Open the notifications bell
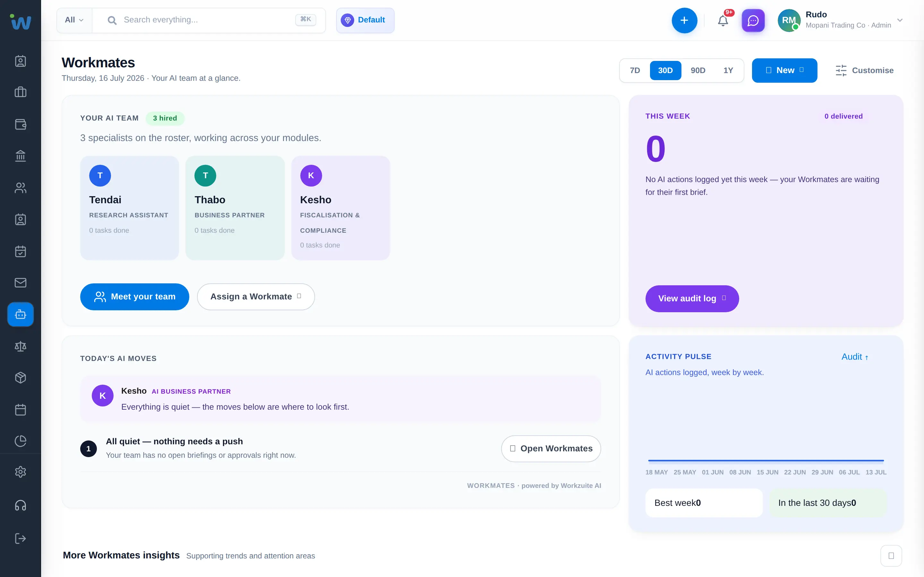 click(x=723, y=20)
